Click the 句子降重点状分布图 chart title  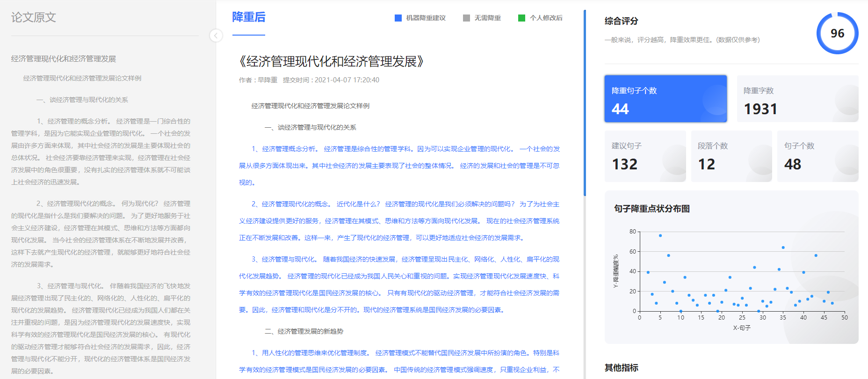click(x=651, y=209)
